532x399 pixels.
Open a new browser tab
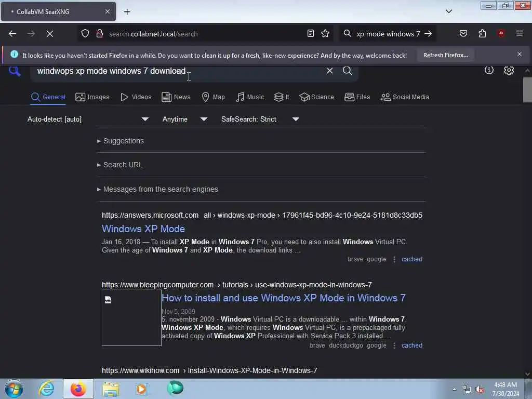click(x=127, y=11)
